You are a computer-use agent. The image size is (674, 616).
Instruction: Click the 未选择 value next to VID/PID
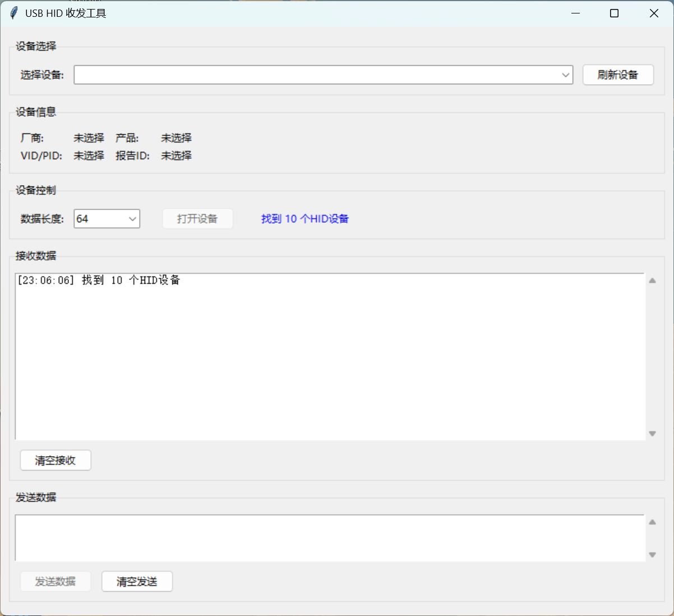[x=89, y=155]
